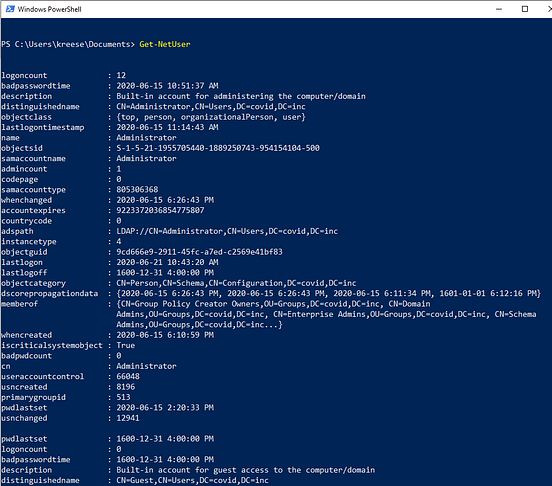Minimize the Windows PowerShell window
Viewport: 552px width, 486px height.
point(499,9)
